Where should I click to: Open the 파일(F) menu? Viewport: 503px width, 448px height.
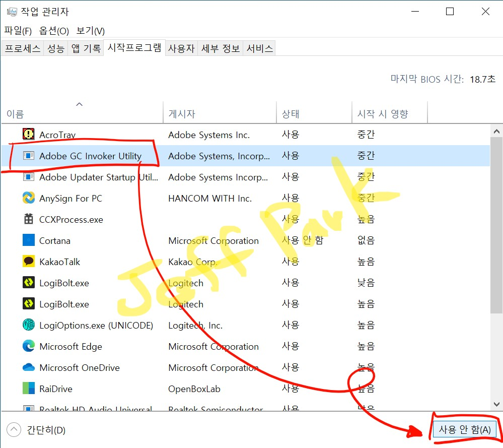point(17,31)
